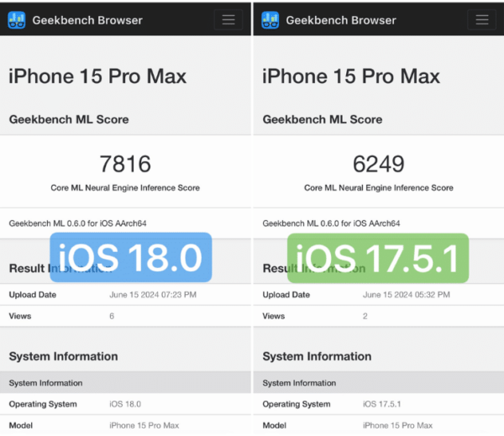This screenshot has height=436, width=504.
Task: Click the upload date June 15 2024 05:32 PM
Action: point(407,295)
